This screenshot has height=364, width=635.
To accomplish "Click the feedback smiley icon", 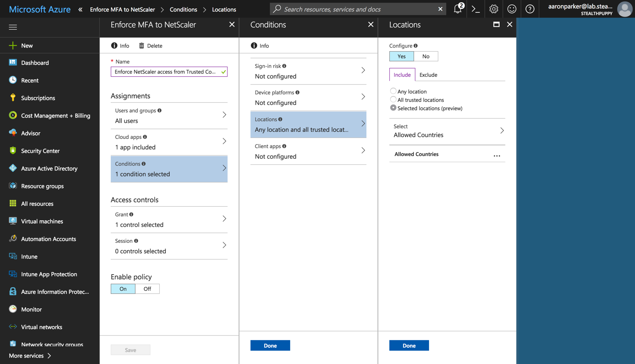I will coord(512,9).
